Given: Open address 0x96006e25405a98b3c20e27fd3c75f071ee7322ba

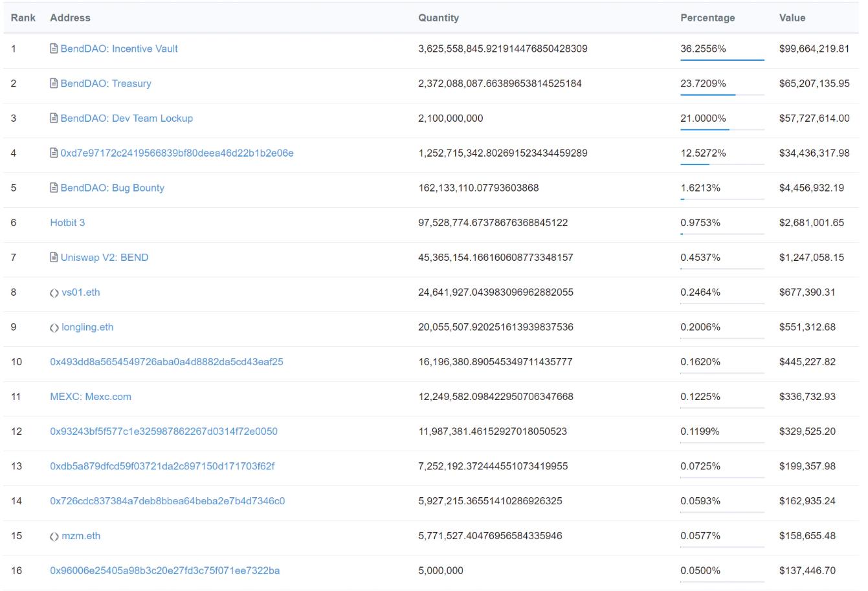Looking at the screenshot, I should point(165,571).
